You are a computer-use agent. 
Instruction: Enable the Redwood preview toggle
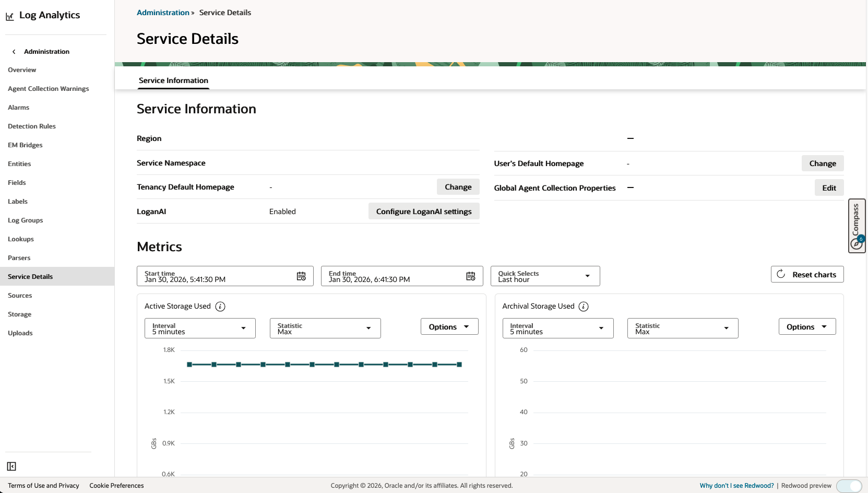click(x=849, y=486)
